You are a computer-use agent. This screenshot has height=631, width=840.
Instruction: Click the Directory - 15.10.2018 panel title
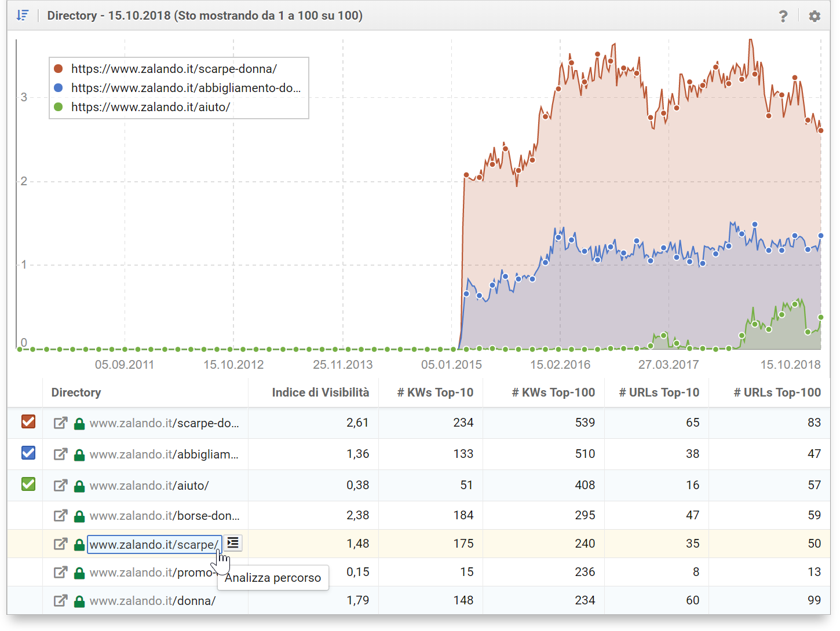(205, 16)
